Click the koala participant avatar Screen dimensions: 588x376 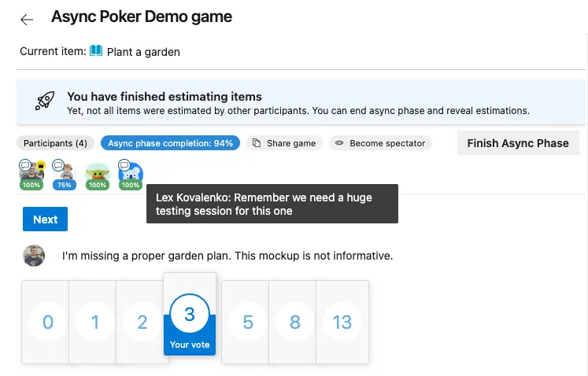(131, 175)
